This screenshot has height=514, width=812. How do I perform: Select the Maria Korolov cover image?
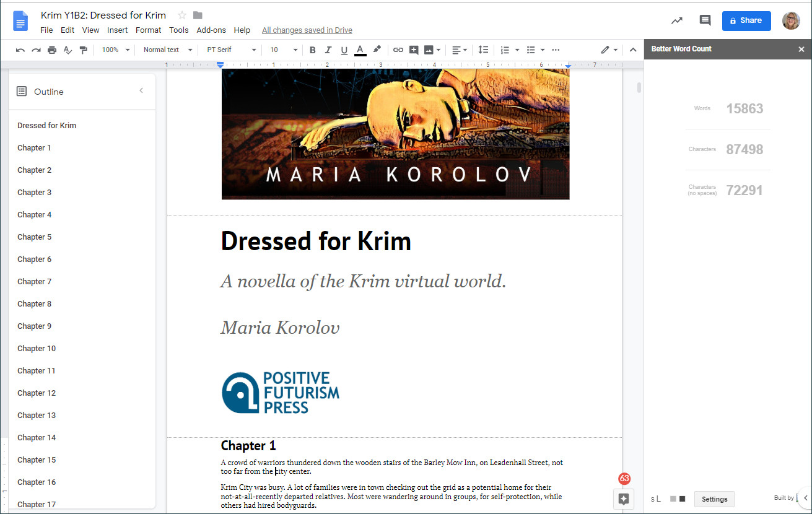pyautogui.click(x=395, y=134)
